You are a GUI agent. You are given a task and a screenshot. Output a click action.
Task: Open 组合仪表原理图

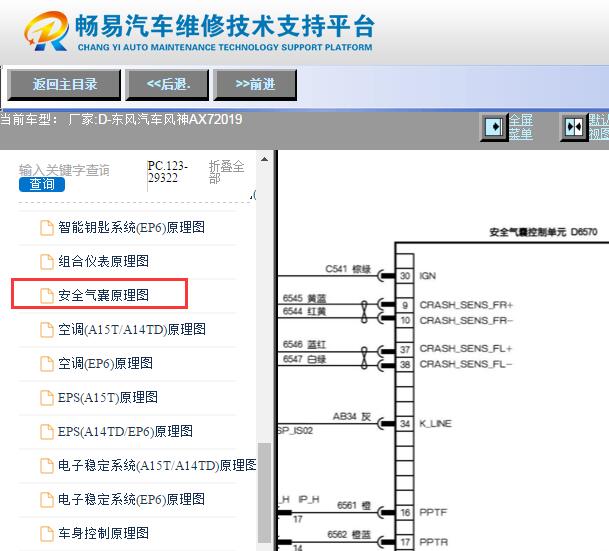click(x=103, y=261)
